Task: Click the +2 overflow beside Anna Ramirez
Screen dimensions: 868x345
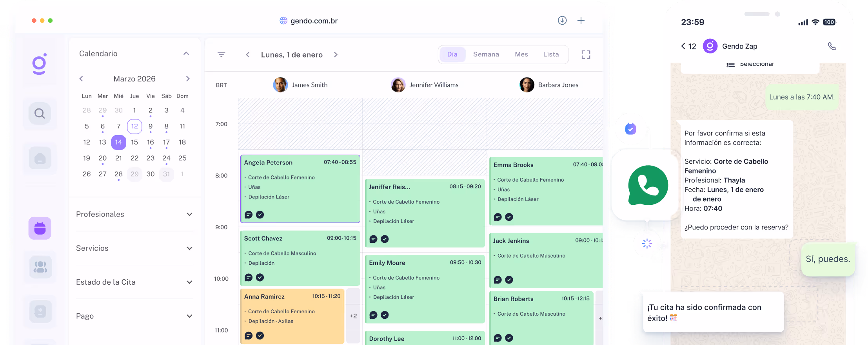Action: pos(353,316)
